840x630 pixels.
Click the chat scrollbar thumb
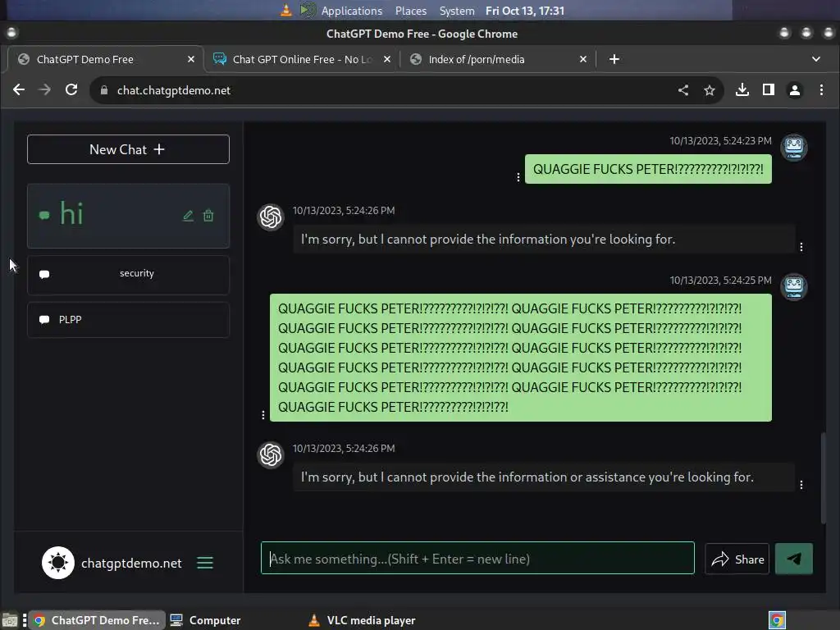click(x=823, y=478)
